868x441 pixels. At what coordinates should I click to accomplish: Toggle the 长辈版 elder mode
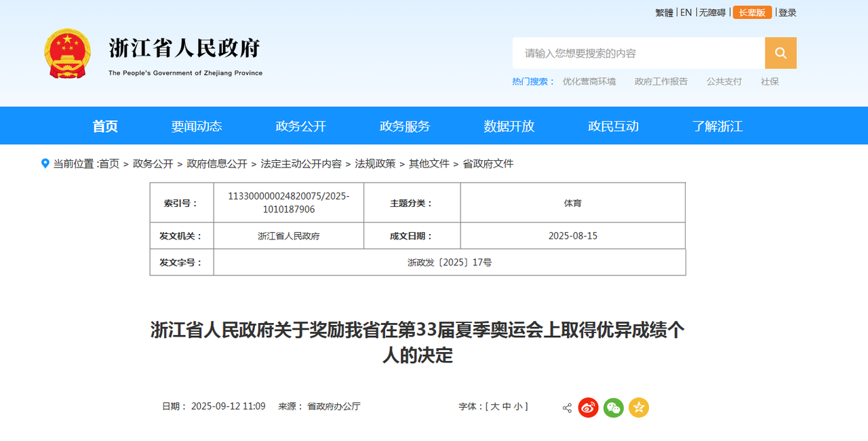752,12
